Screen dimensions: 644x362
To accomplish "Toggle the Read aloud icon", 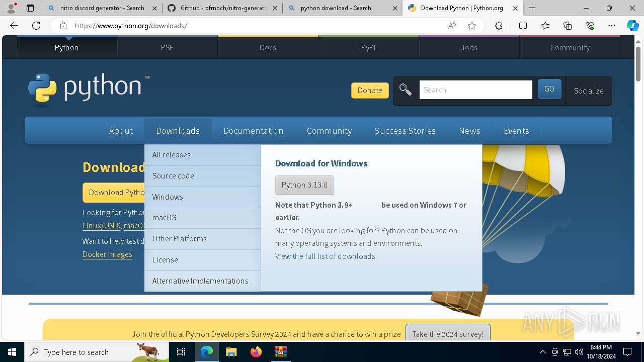I will pos(452,26).
